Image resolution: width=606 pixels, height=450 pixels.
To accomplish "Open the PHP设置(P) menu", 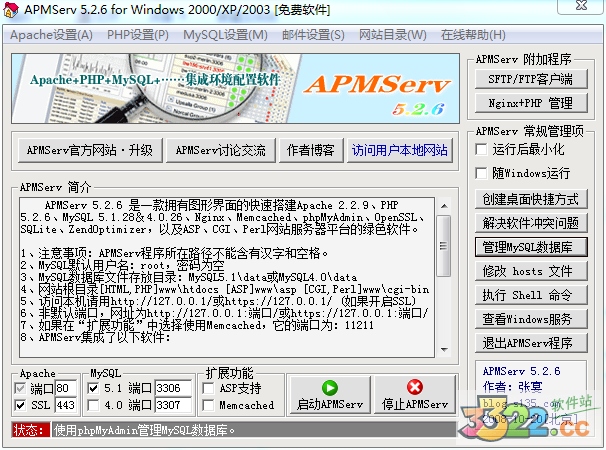I will [138, 35].
